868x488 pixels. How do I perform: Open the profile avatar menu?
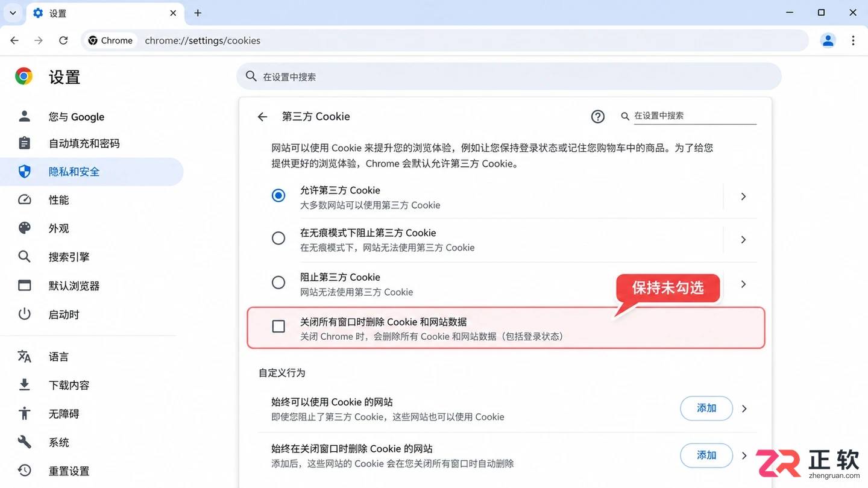tap(828, 40)
